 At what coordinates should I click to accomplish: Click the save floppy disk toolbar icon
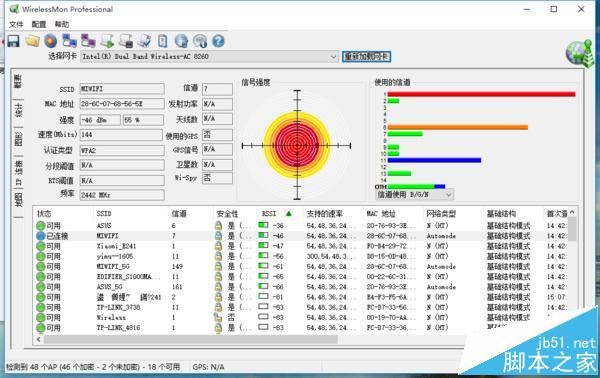[14, 41]
